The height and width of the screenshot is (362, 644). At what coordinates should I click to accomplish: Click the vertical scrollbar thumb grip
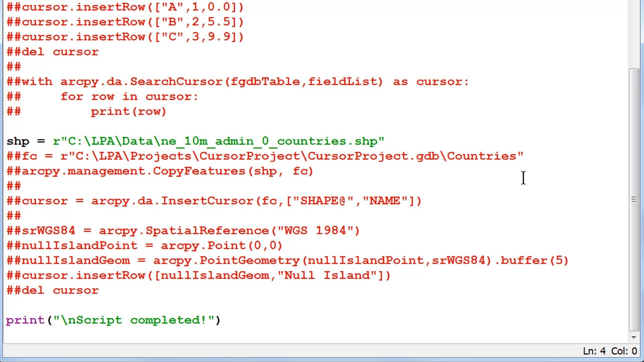click(x=634, y=200)
